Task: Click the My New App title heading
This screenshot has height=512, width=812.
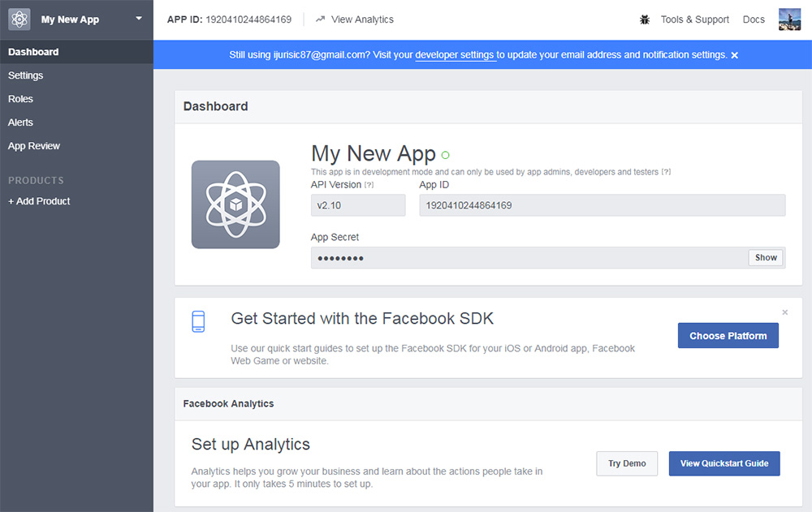Action: [374, 153]
